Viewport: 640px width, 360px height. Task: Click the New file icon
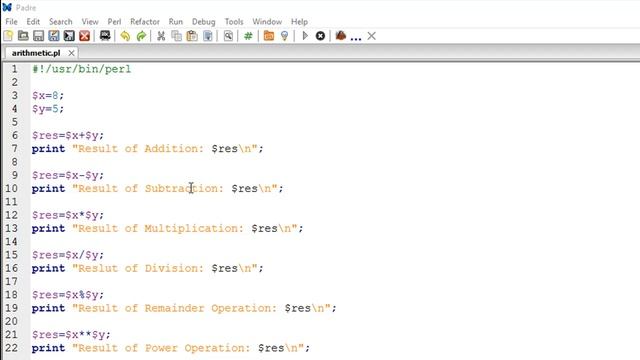(8, 36)
